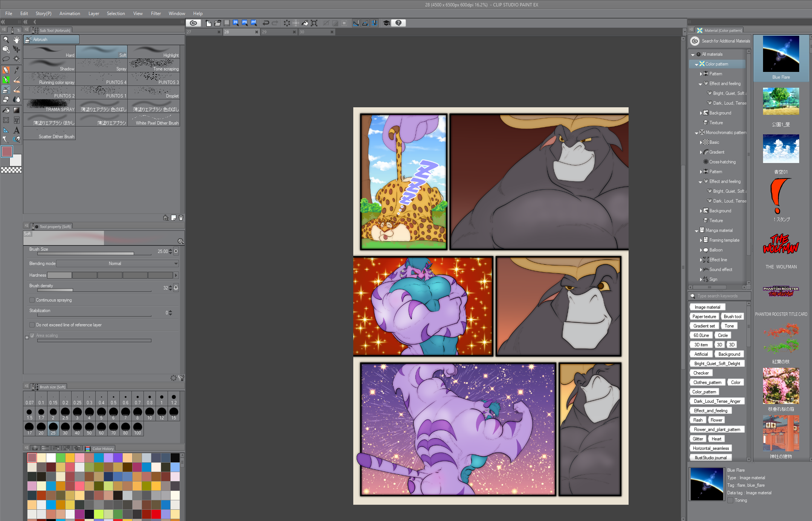Select the Highlight airbrush sub tool
This screenshot has width=812, height=521.
coord(154,52)
